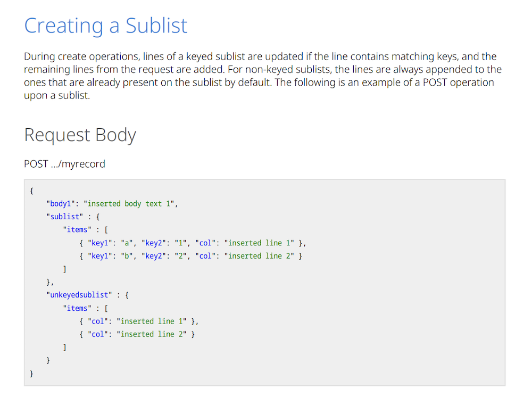The image size is (532, 405).
Task: Select the first "items" key under sublist
Action: click(77, 229)
